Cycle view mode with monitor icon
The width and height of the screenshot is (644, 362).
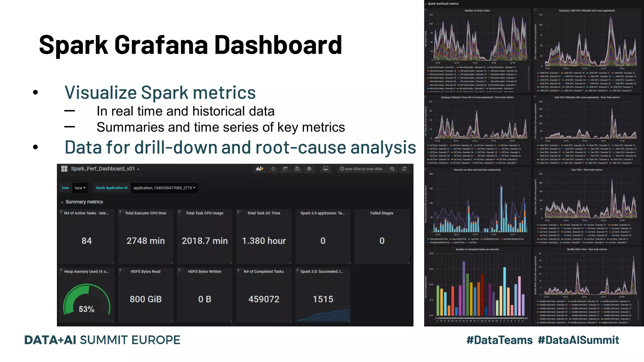tap(325, 169)
